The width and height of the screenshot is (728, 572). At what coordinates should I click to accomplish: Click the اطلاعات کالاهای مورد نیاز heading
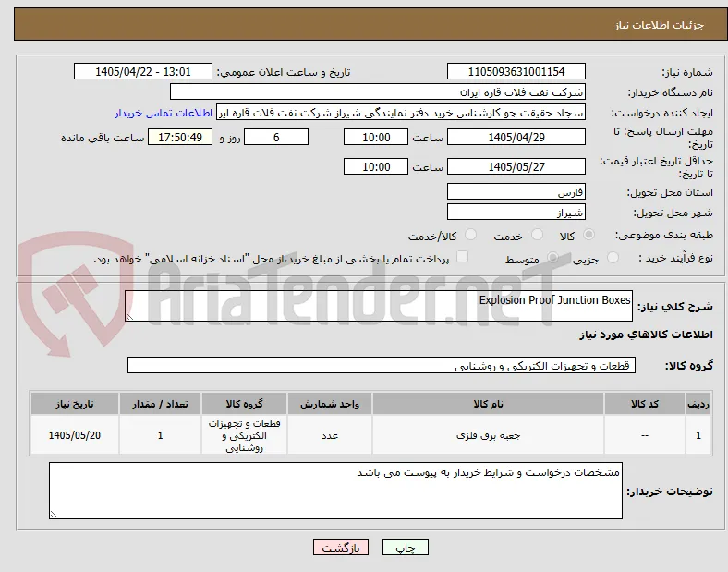[x=646, y=335]
